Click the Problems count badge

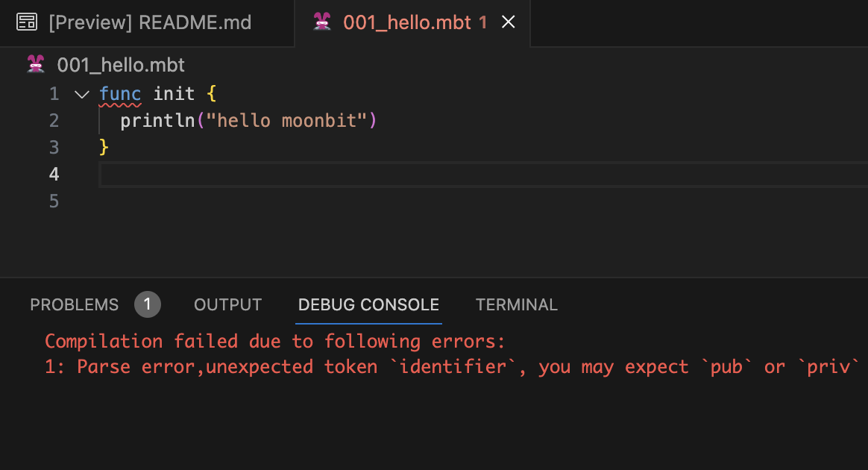click(148, 304)
